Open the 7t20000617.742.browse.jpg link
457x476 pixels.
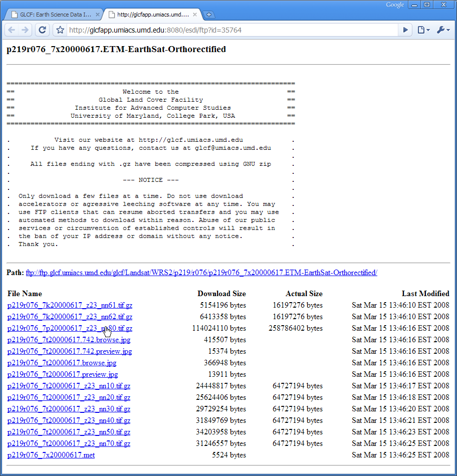[69, 340]
